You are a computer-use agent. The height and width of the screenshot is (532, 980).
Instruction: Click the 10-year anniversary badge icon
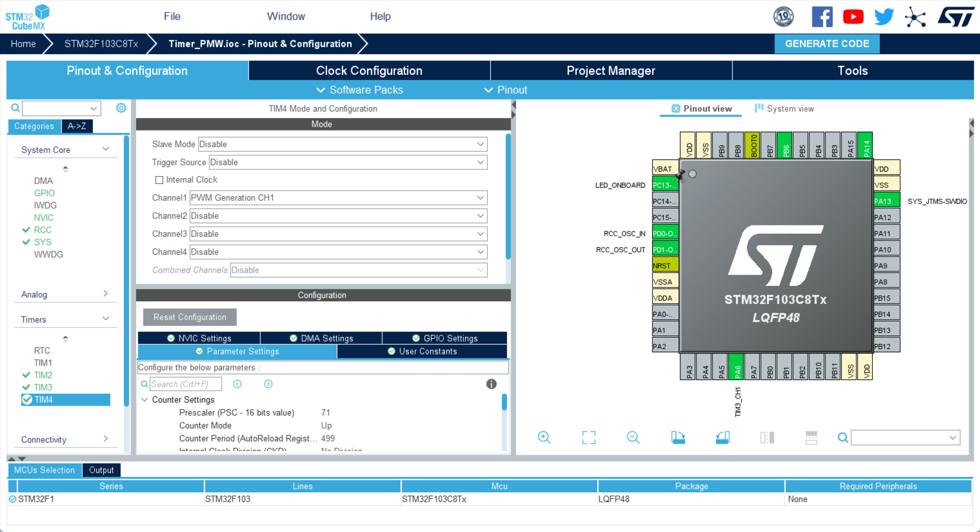783,17
